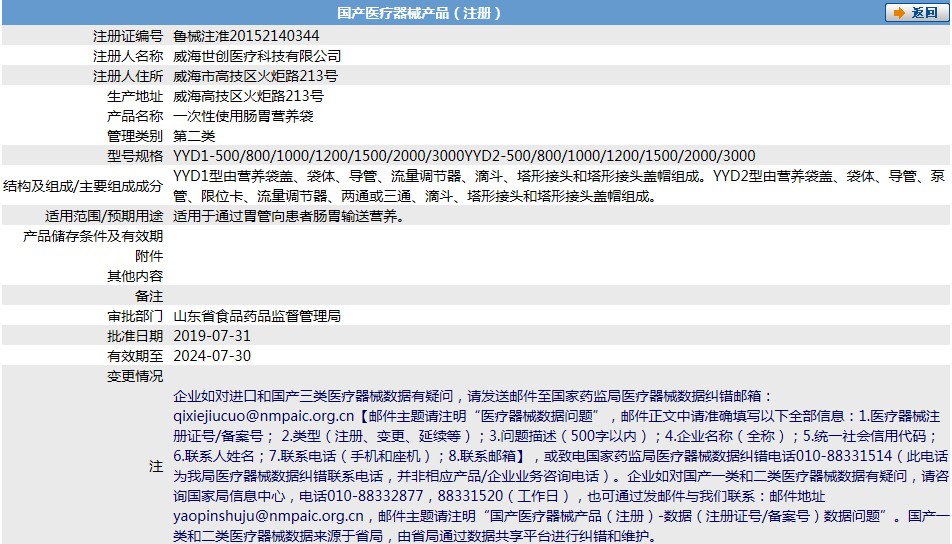Click the notice line starting 企业如对进口和国产三类
The height and width of the screenshot is (544, 952).
[x=473, y=396]
